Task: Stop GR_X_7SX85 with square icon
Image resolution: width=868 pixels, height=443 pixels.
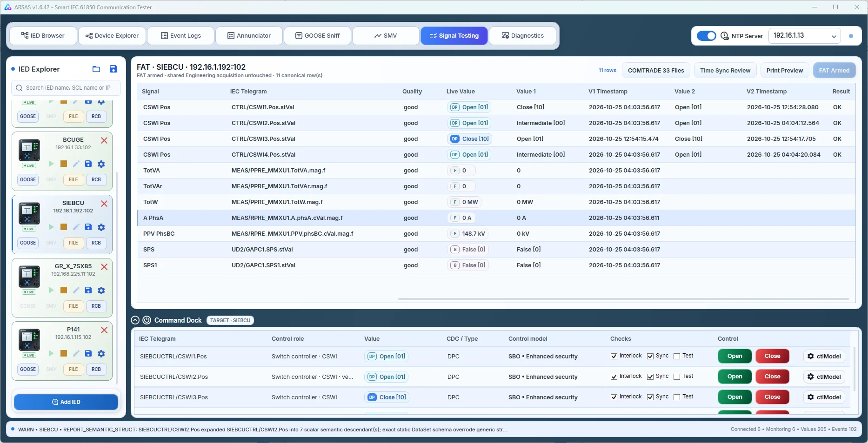Action: tap(64, 290)
